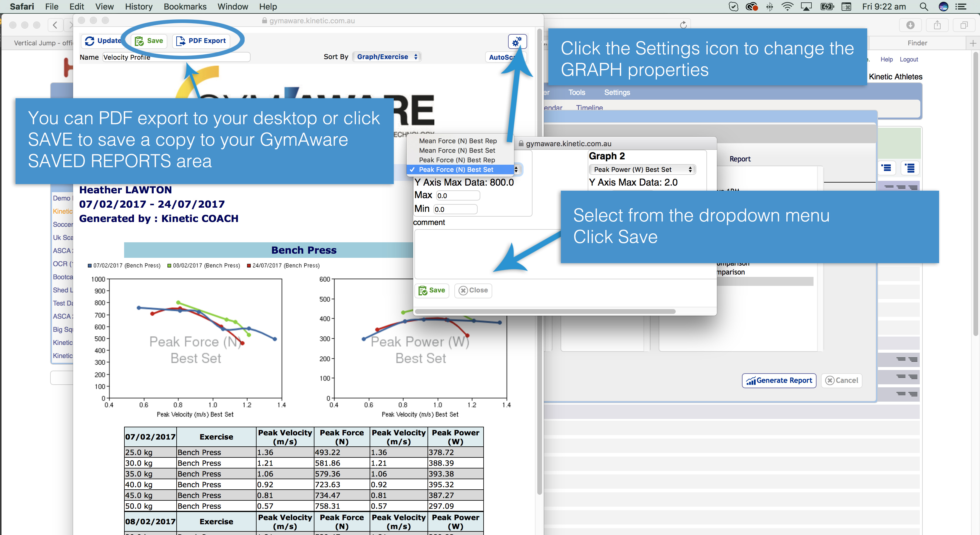Click Save in the graph settings dialog

[432, 290]
